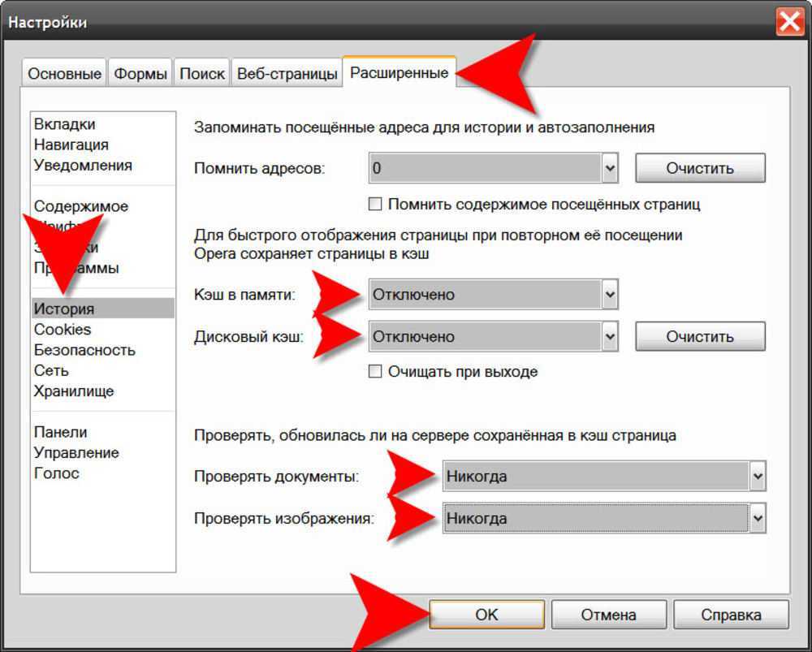The image size is (812, 652).
Task: Open the Кэш в памяти dropdown
Action: (x=494, y=294)
